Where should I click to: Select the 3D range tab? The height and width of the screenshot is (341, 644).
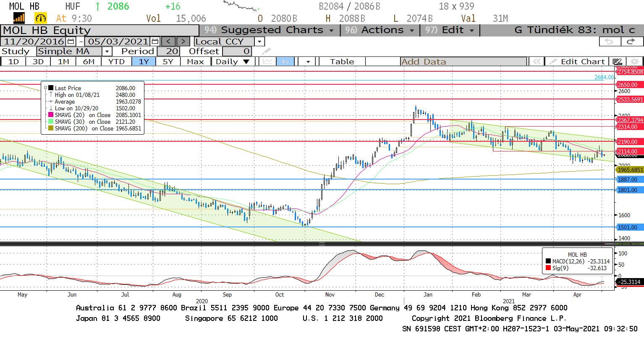38,62
